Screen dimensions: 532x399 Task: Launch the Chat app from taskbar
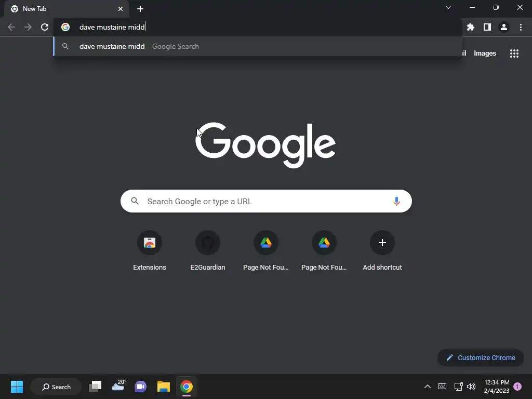click(x=140, y=387)
